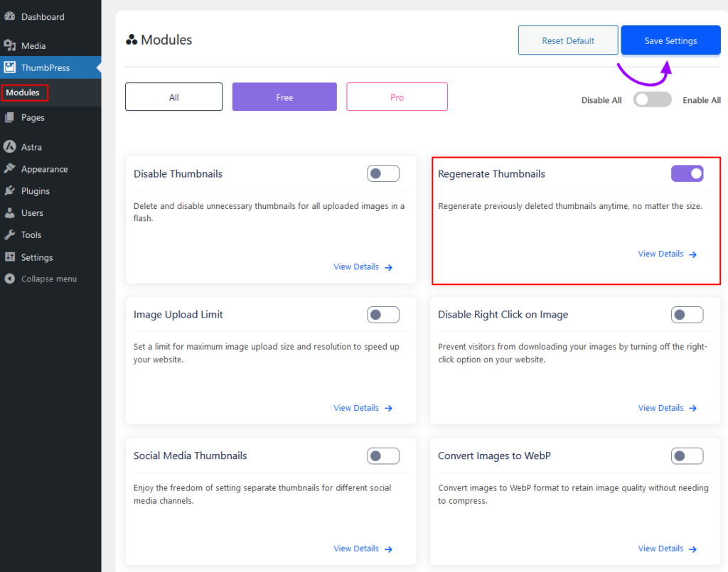Enable the Image Upload Limit toggle
Screen dimensions: 728x572
(383, 315)
